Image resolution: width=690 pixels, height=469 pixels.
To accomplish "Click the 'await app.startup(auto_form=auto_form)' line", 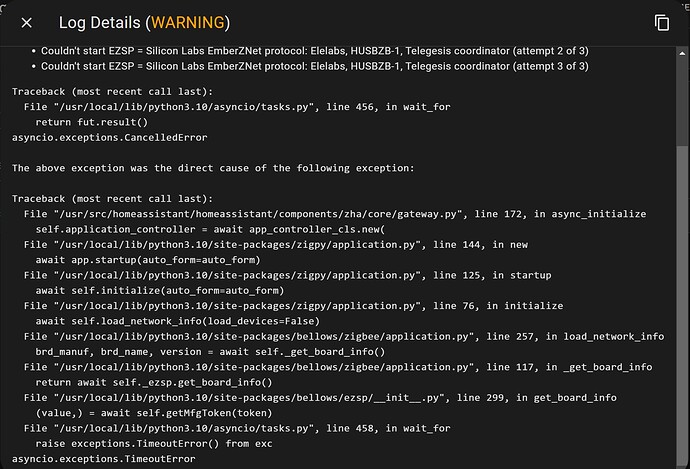I will click(x=160, y=260).
